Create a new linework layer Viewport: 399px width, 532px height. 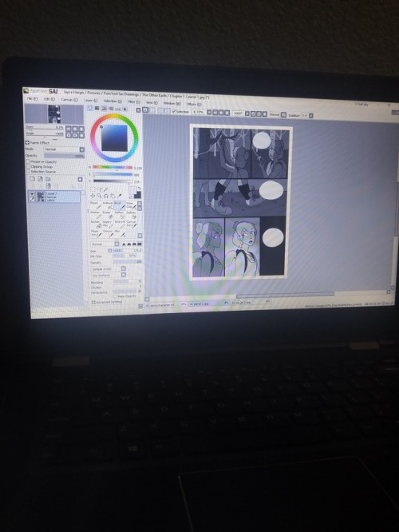click(40, 179)
